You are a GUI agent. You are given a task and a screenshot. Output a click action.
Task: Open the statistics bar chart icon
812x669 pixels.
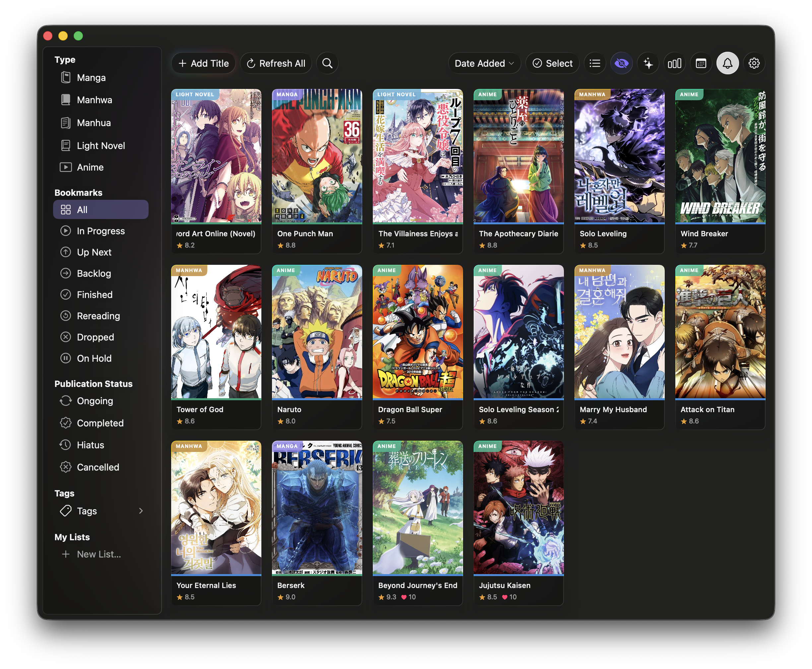click(x=674, y=63)
